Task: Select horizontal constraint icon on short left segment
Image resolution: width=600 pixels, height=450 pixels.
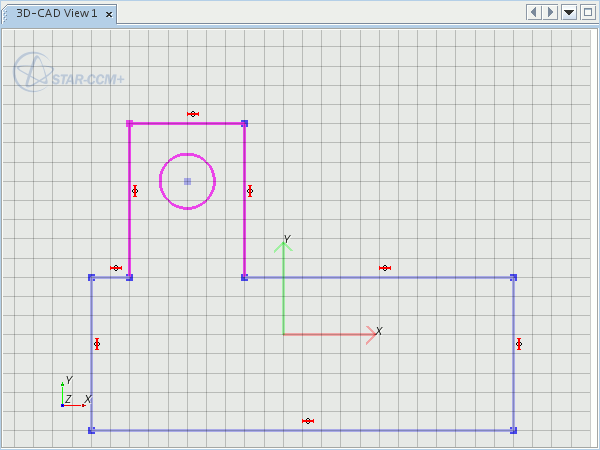Action: tap(116, 268)
